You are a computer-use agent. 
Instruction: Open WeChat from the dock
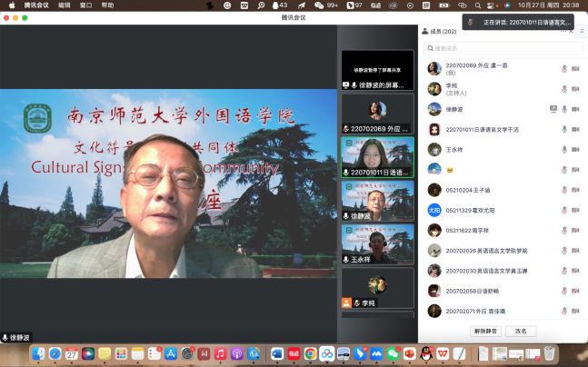393,353
